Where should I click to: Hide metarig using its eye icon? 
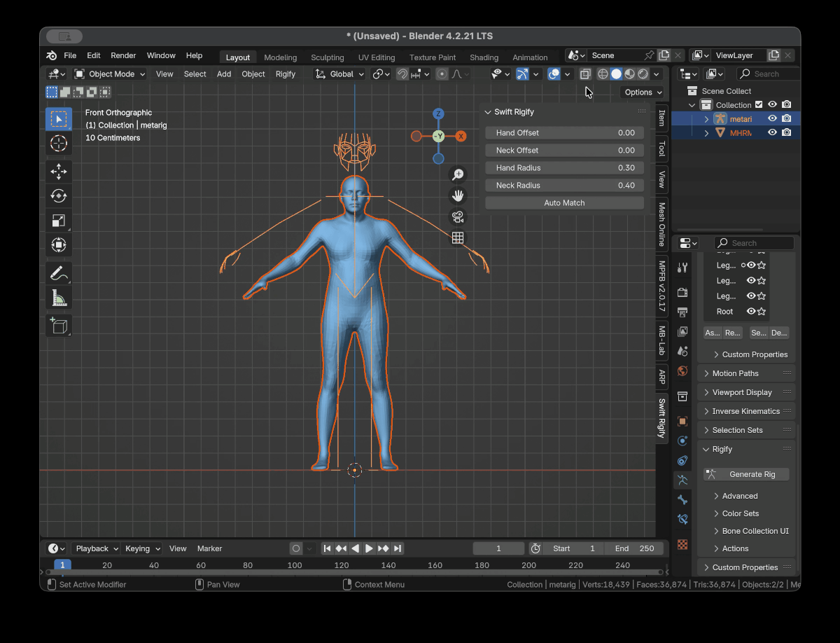click(772, 118)
